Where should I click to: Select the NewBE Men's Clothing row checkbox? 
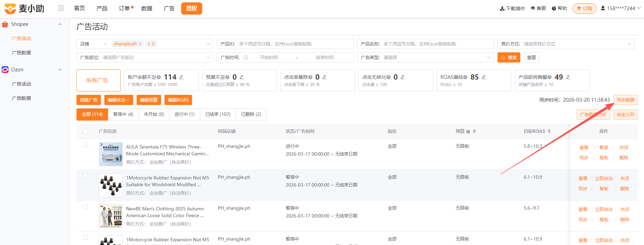point(86,207)
